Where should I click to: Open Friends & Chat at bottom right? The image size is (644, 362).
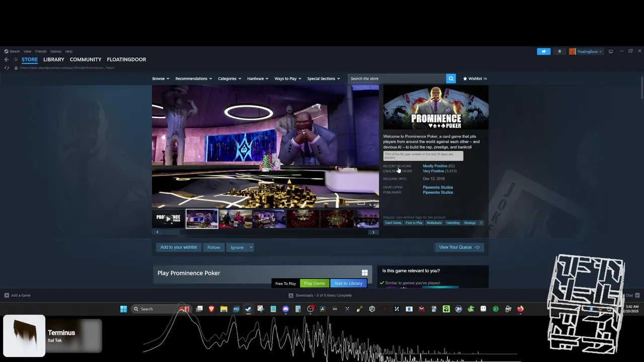pyautogui.click(x=632, y=295)
